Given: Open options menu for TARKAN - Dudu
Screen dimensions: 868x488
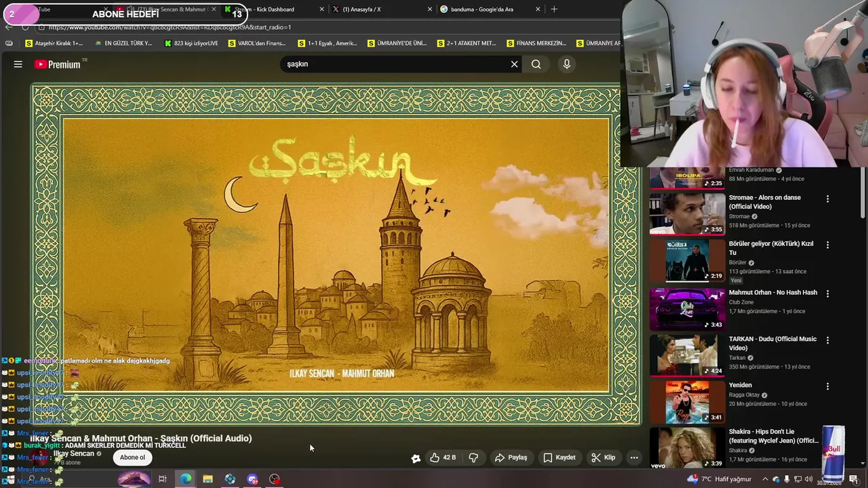Looking at the screenshot, I should [827, 340].
